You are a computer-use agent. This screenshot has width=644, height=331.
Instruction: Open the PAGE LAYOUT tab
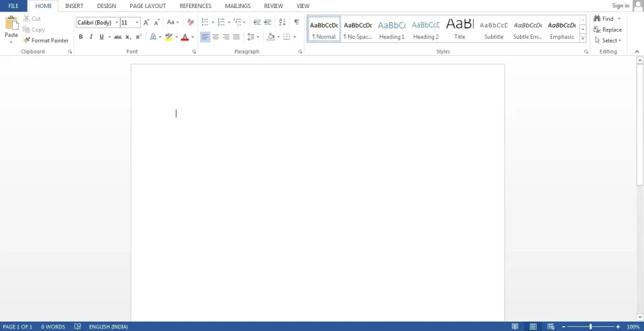pos(148,6)
